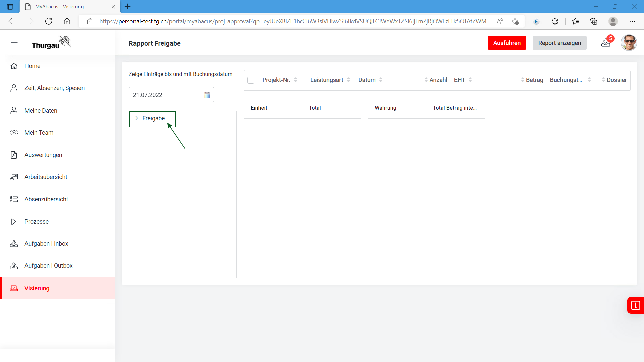Add page to favorites star icon
The height and width of the screenshot is (362, 644).
(x=515, y=21)
